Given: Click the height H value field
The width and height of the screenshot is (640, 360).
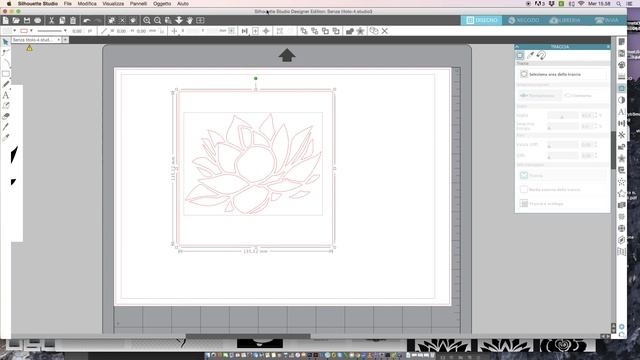Looking at the screenshot, I should pos(142,31).
